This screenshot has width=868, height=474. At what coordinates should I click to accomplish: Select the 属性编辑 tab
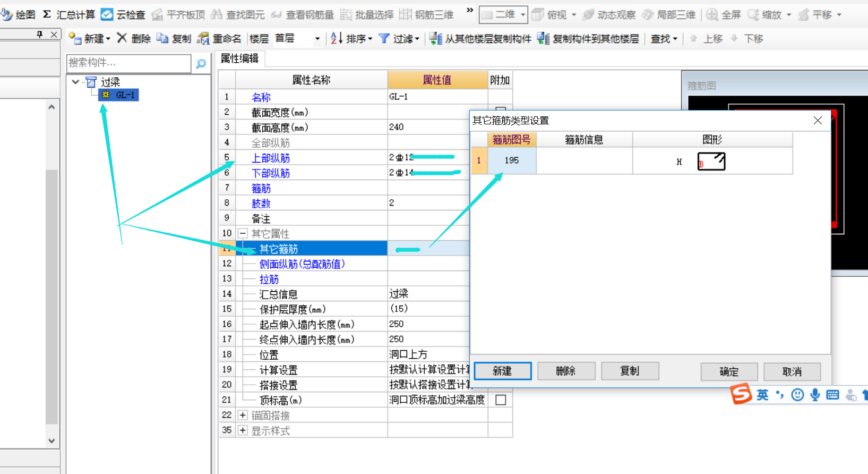pyautogui.click(x=239, y=58)
